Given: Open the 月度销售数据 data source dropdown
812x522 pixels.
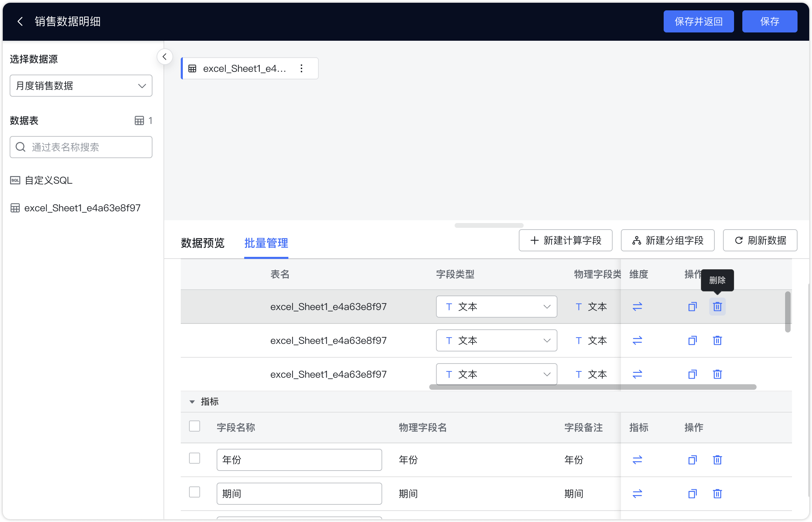Looking at the screenshot, I should pyautogui.click(x=81, y=86).
